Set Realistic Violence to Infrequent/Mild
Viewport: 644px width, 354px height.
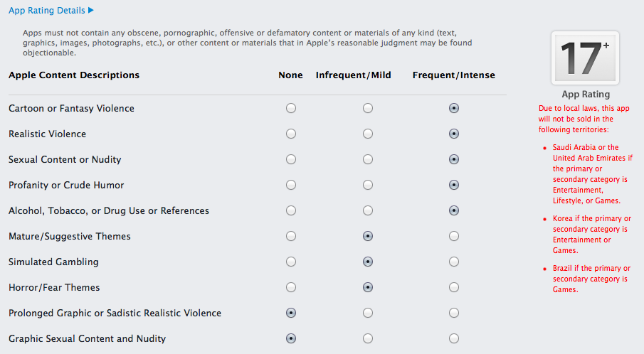click(368, 134)
